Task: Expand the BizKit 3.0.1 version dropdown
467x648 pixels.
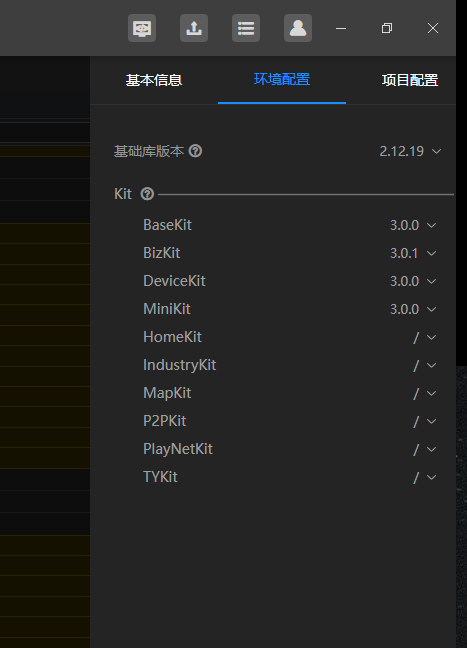Action: coord(413,253)
